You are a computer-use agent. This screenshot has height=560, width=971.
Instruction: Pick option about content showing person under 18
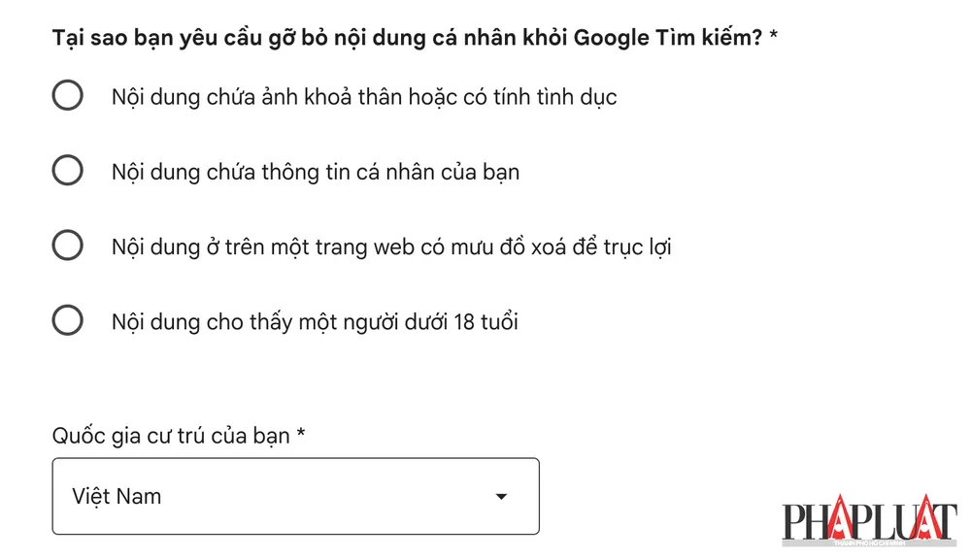(67, 320)
